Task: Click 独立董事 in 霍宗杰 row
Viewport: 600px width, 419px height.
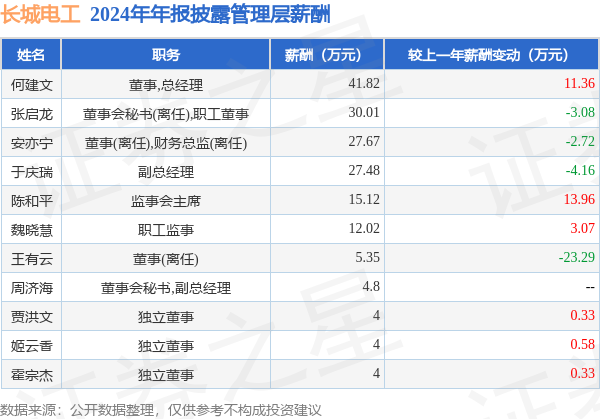Action: pyautogui.click(x=166, y=375)
